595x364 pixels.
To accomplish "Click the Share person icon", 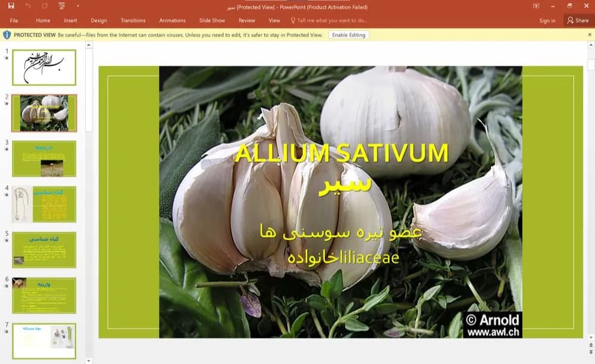I will [570, 20].
